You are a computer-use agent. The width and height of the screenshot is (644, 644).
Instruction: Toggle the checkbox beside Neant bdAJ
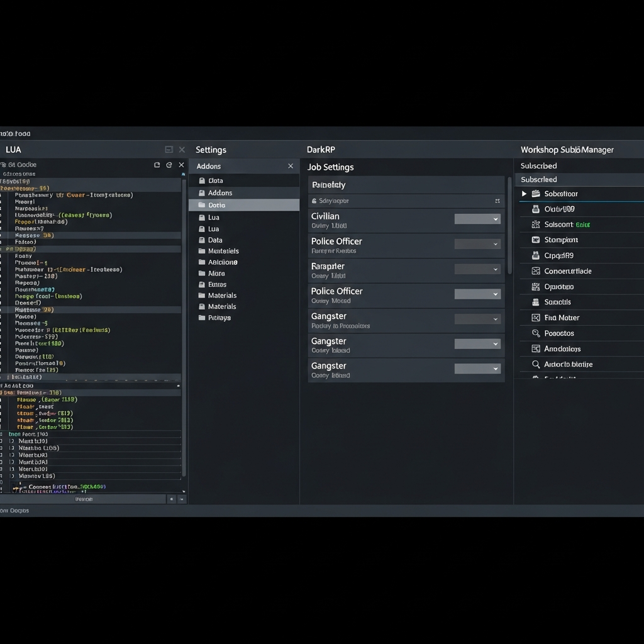pyautogui.click(x=12, y=462)
